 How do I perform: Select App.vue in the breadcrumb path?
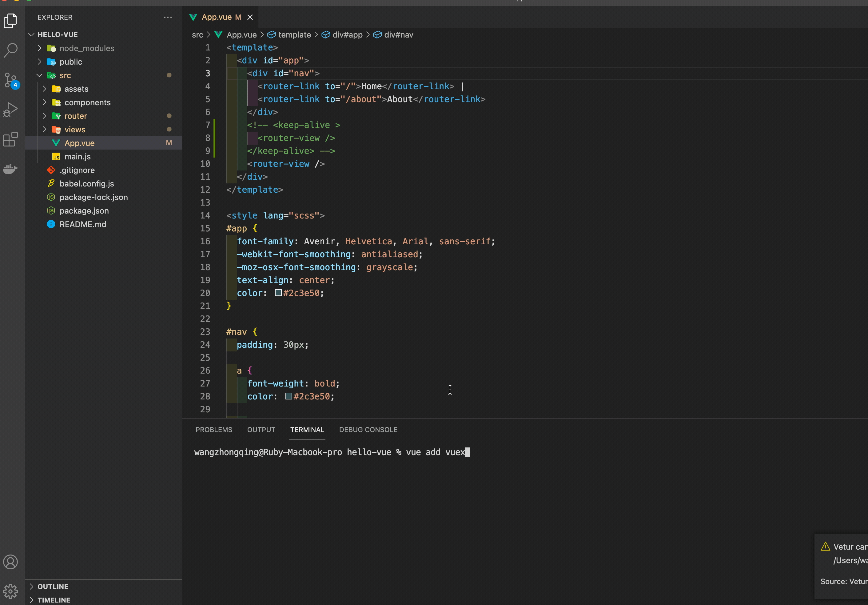(x=241, y=35)
